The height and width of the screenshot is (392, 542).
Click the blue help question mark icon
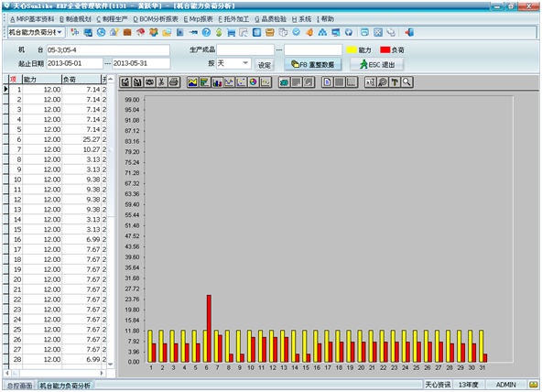[206, 32]
